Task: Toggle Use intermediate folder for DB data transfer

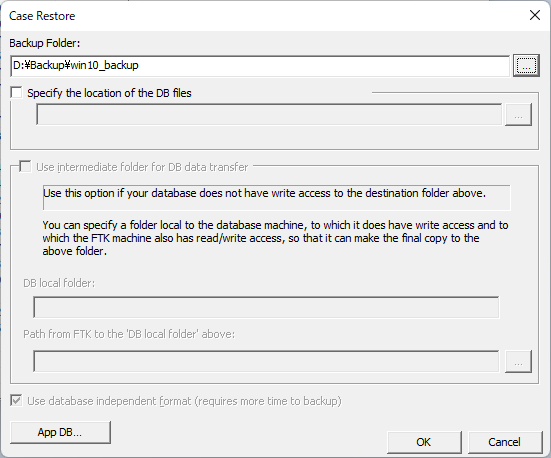Action: pyautogui.click(x=25, y=167)
